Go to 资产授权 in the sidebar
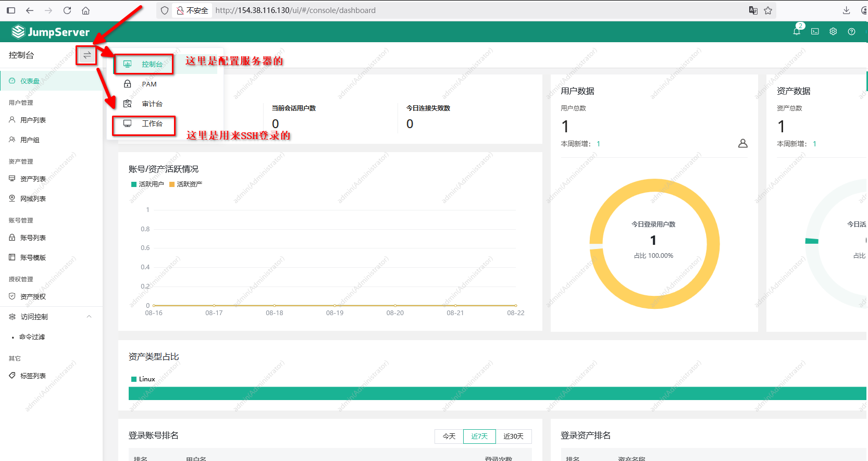Viewport: 868px width, 461px height. (33, 297)
